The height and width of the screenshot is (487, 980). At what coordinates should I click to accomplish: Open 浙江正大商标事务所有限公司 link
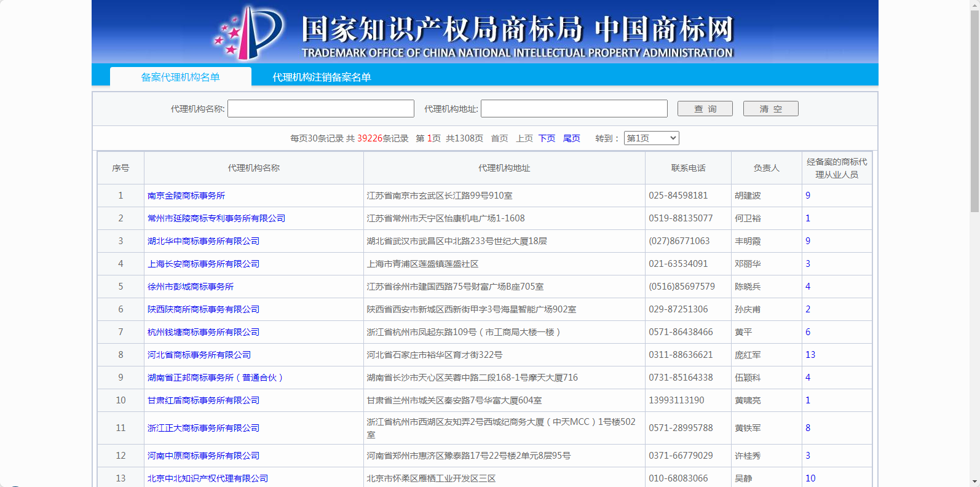204,428
